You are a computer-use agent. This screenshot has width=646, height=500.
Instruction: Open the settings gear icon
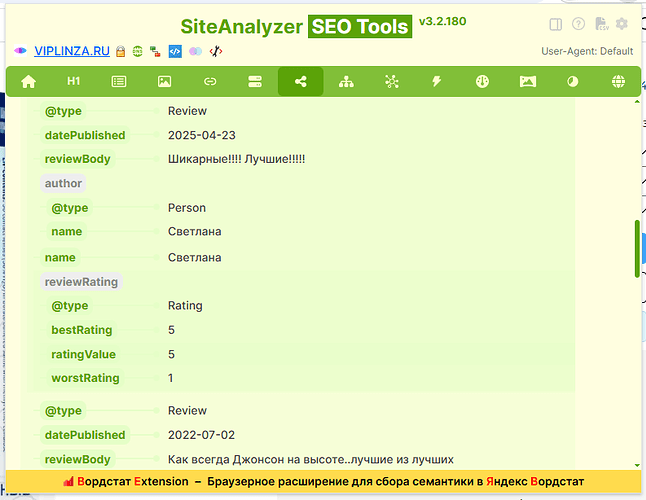[x=622, y=24]
